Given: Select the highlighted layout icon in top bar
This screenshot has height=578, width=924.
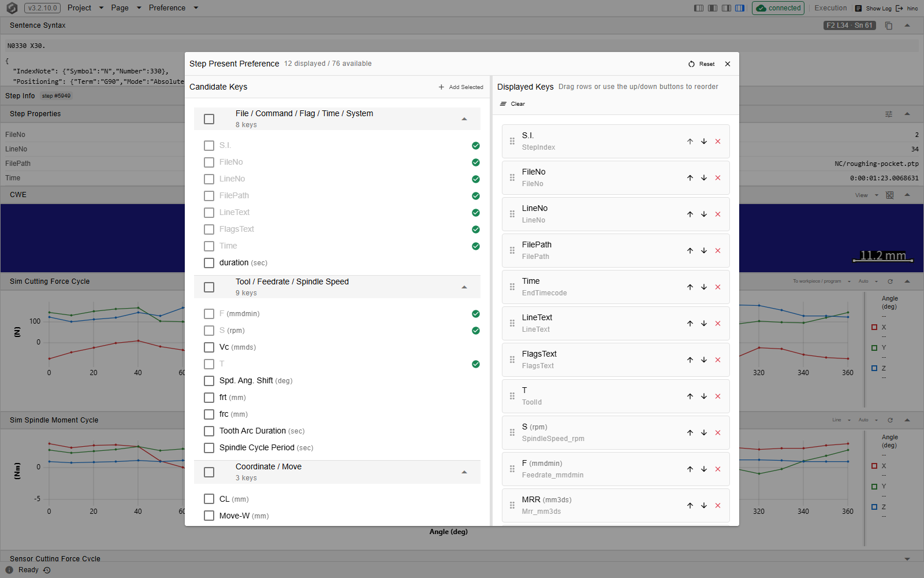Looking at the screenshot, I should coord(740,8).
